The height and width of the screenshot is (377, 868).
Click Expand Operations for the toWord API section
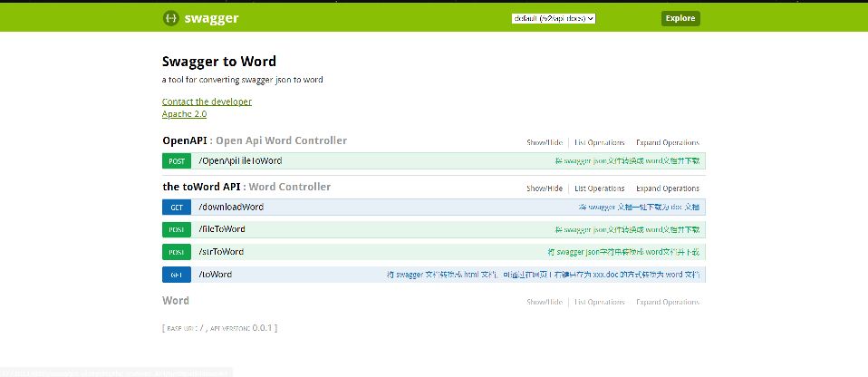(668, 188)
